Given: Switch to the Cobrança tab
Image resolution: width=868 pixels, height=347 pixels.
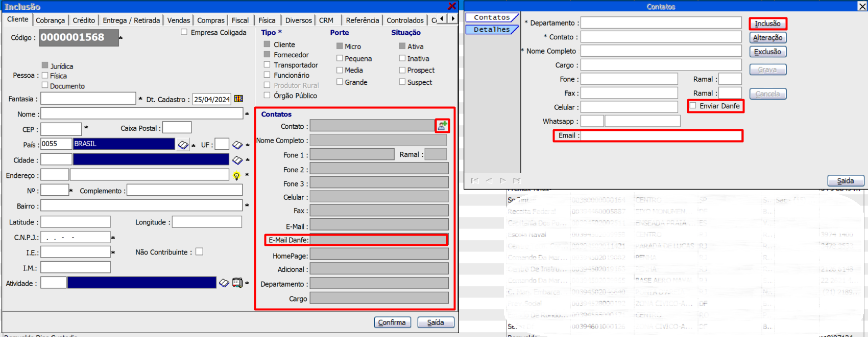Looking at the screenshot, I should 50,20.
